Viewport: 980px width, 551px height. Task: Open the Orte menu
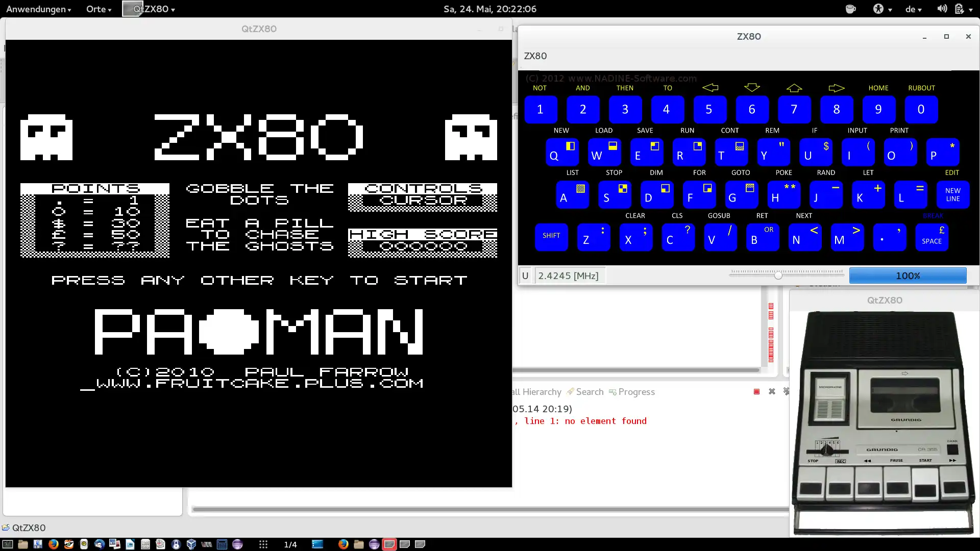pos(99,9)
